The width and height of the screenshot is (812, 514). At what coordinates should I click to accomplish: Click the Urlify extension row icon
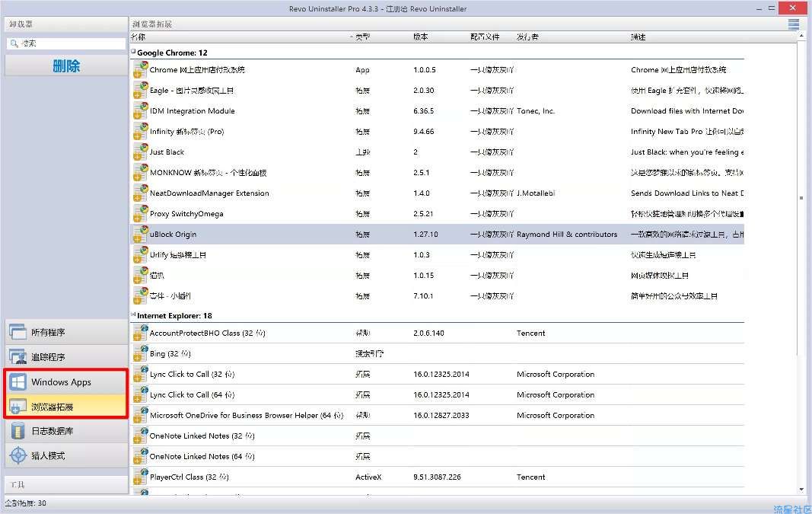pos(140,255)
